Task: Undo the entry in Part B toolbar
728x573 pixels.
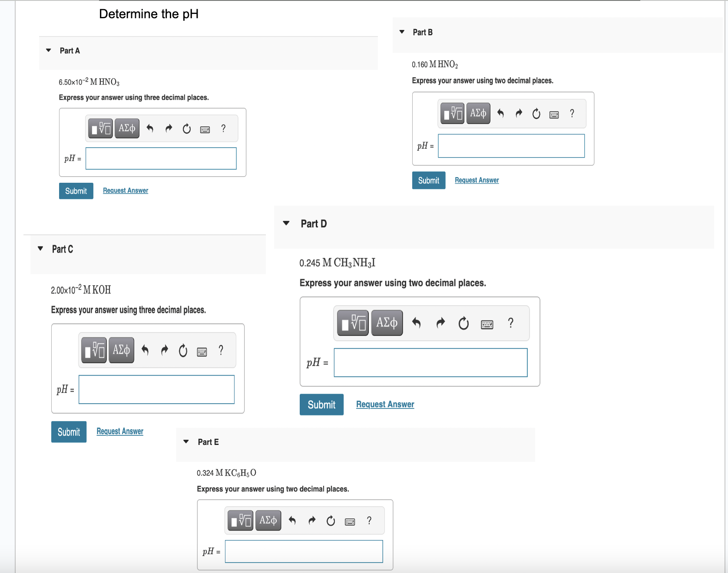Action: [500, 113]
